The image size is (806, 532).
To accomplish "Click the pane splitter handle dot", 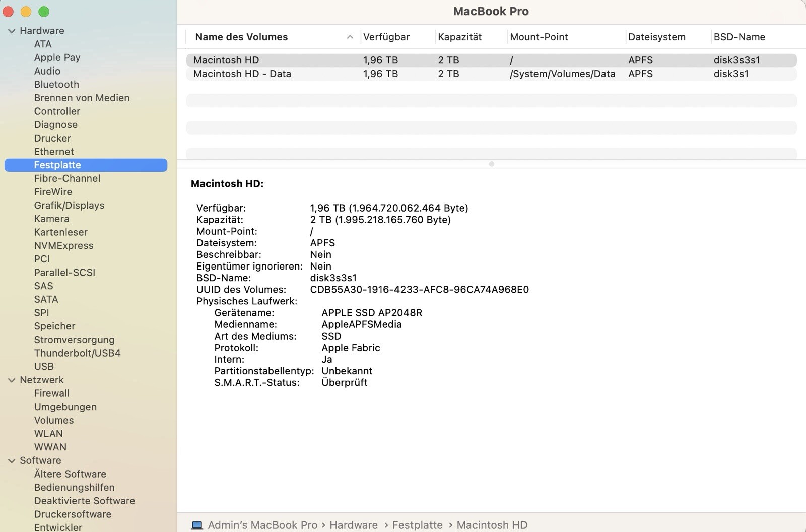I will click(x=492, y=164).
